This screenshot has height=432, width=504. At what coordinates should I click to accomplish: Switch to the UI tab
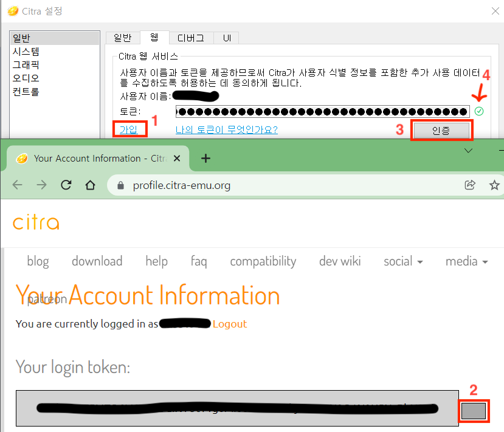(x=227, y=38)
